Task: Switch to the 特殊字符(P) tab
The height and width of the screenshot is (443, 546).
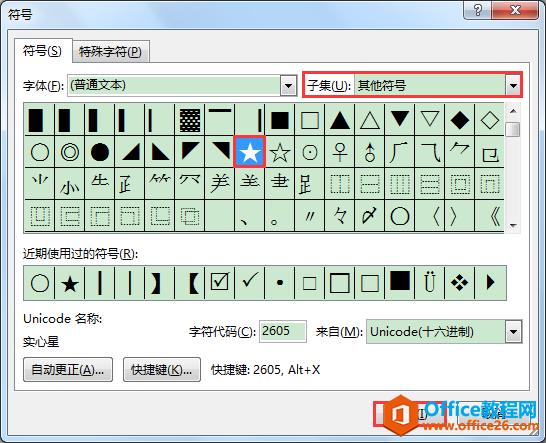Action: (x=110, y=52)
